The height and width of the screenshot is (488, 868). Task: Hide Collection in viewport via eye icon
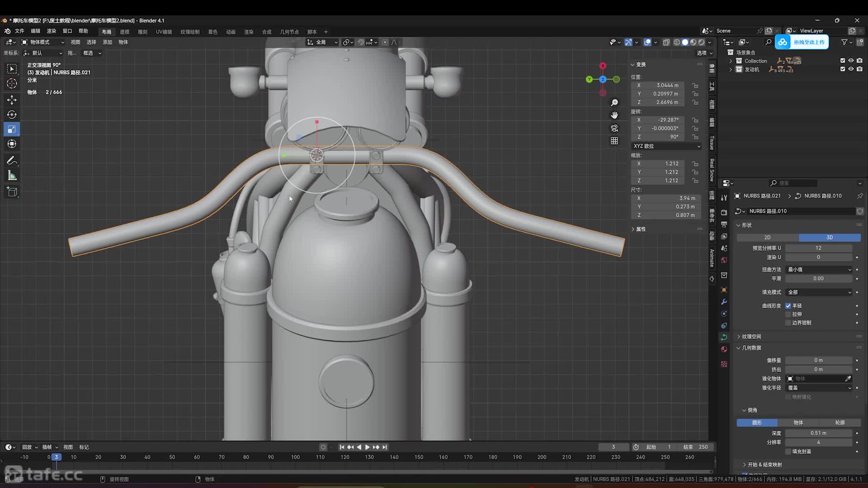tap(851, 61)
